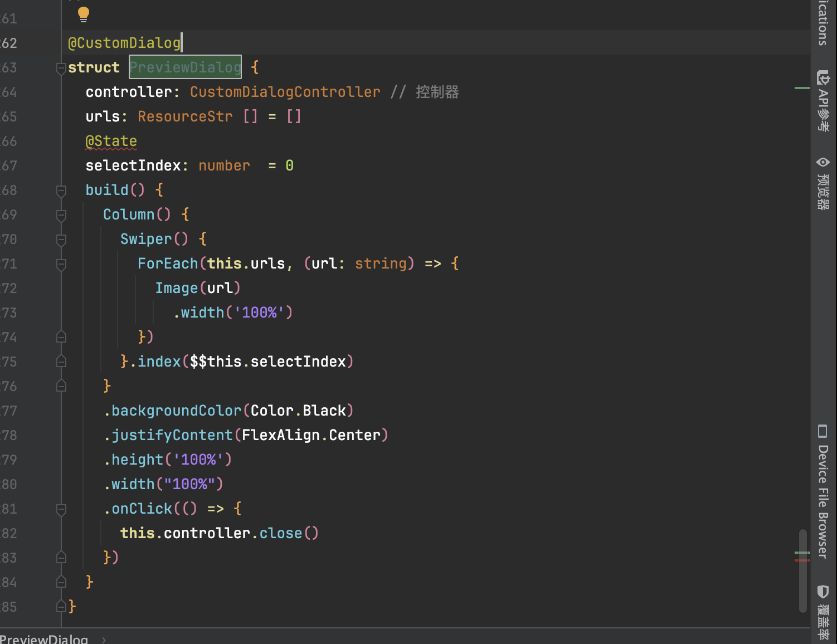Click fold end marker at .index line
Image resolution: width=837 pixels, height=644 pixels.
click(61, 362)
